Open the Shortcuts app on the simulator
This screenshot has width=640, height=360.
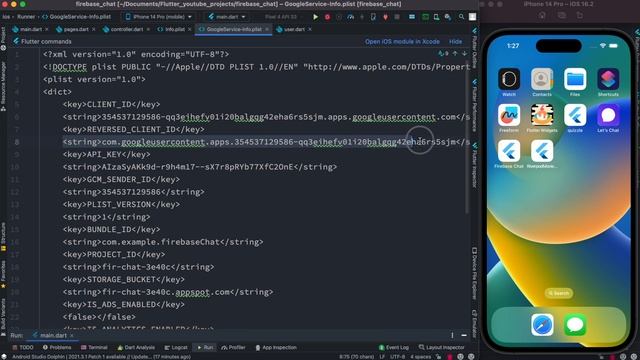click(608, 79)
